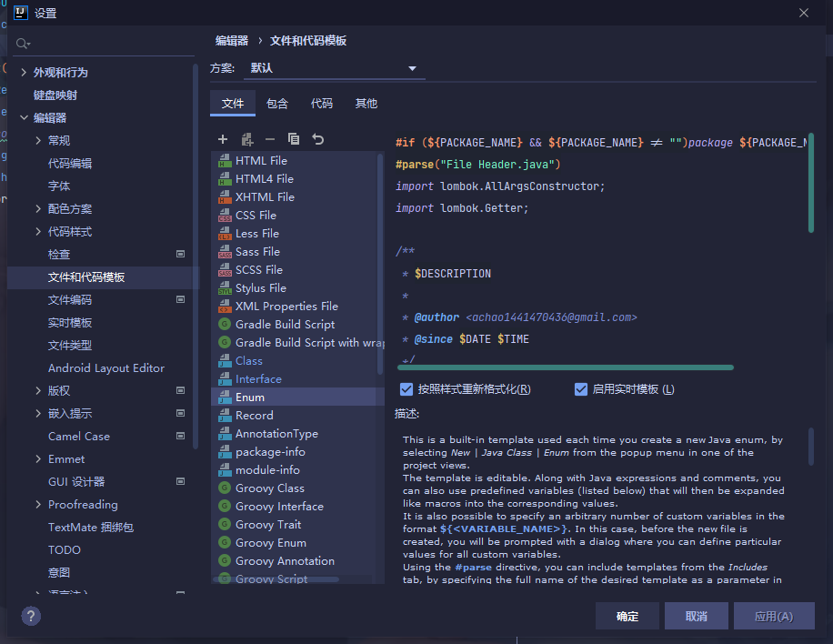
Task: Click the remove template minus icon
Action: click(x=270, y=139)
